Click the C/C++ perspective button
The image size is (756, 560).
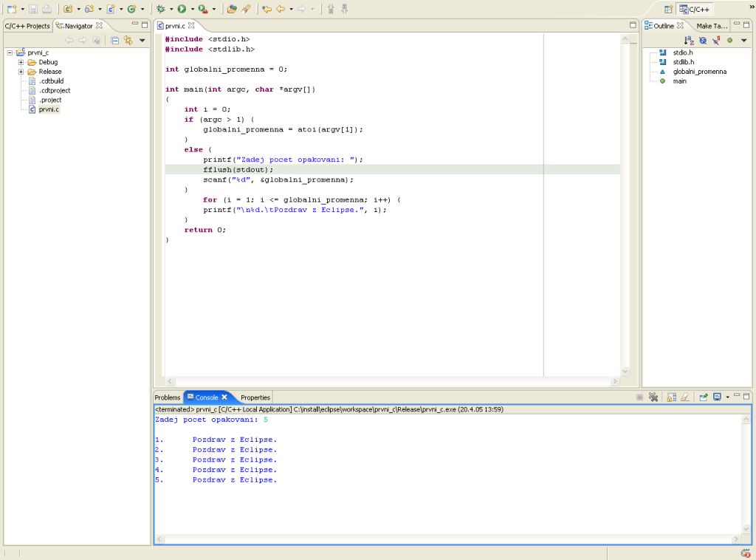click(695, 9)
